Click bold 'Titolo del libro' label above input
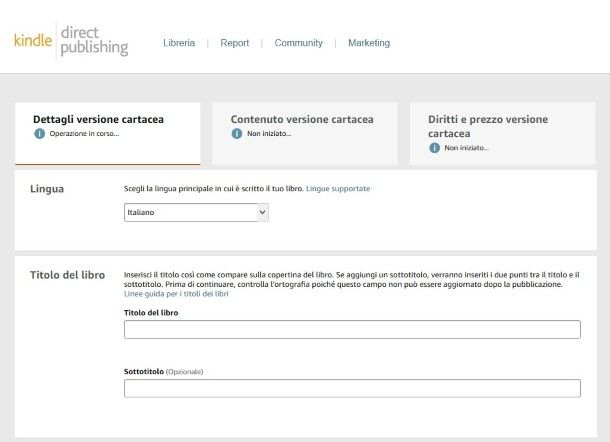The width and height of the screenshot is (610, 442). point(151,313)
